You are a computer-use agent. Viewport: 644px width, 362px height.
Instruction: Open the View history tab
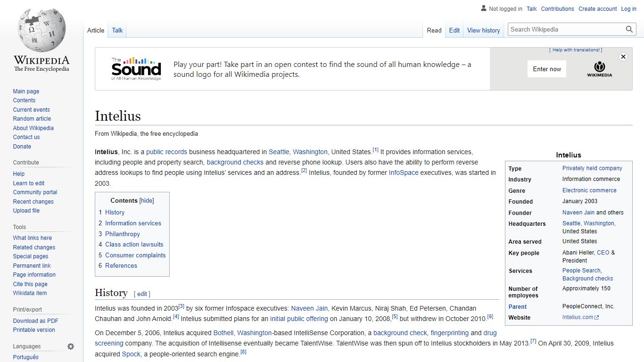click(484, 30)
